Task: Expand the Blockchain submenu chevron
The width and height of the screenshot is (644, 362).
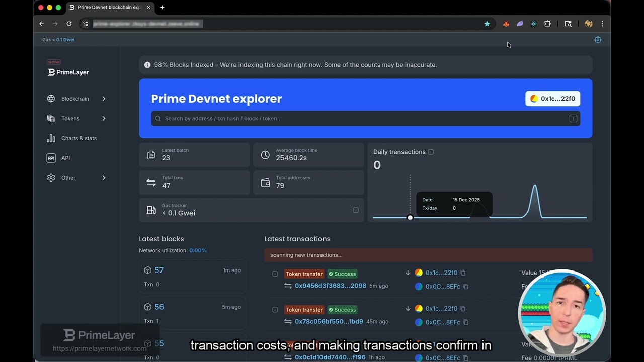Action: point(104,99)
